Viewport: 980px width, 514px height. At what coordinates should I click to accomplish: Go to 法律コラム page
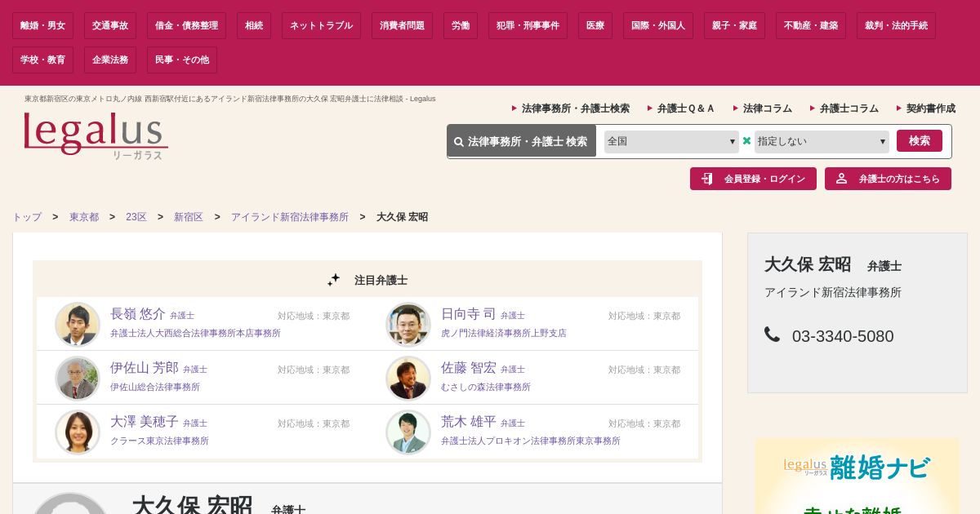point(767,109)
